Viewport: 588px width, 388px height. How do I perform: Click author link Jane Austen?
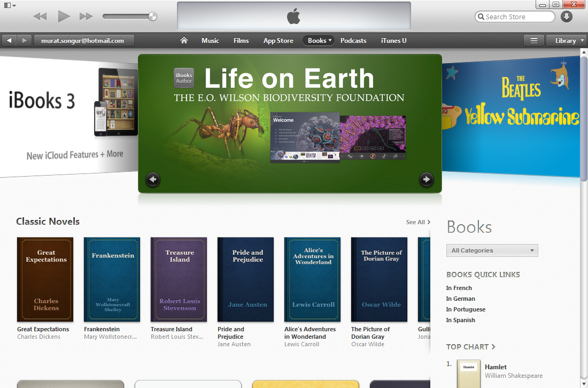click(234, 344)
